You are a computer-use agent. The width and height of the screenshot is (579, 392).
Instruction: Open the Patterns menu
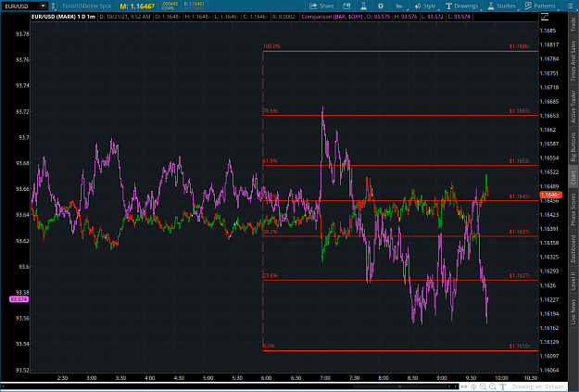(540, 6)
